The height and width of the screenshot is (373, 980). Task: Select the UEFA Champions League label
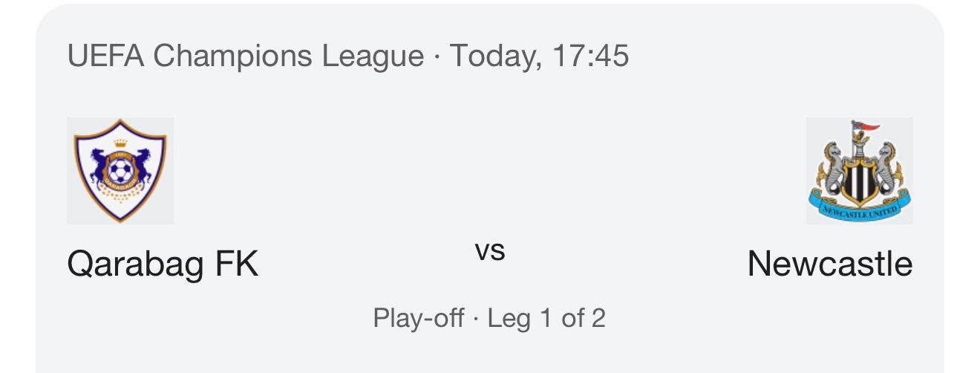click(x=245, y=56)
